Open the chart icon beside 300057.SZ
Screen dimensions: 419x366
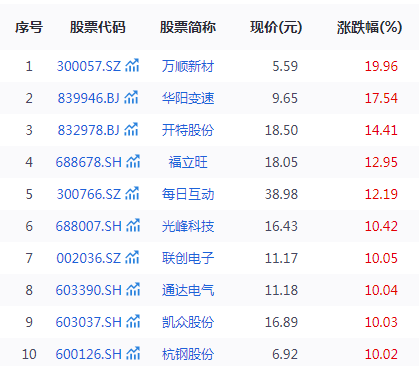(132, 66)
